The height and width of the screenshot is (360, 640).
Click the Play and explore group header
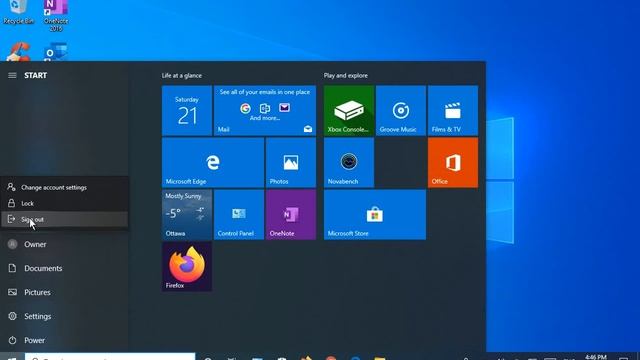[x=346, y=76]
